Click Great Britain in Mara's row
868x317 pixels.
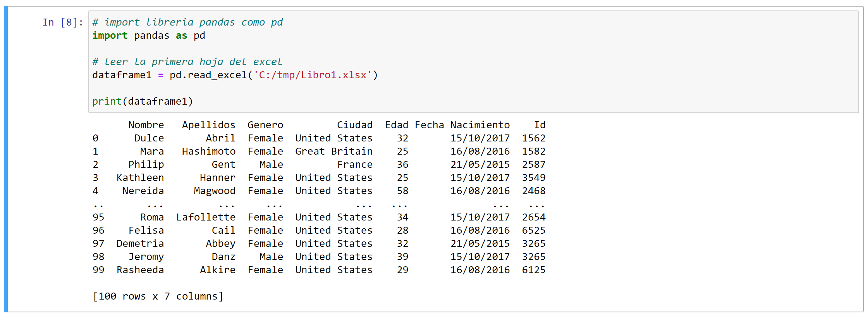[x=334, y=152]
